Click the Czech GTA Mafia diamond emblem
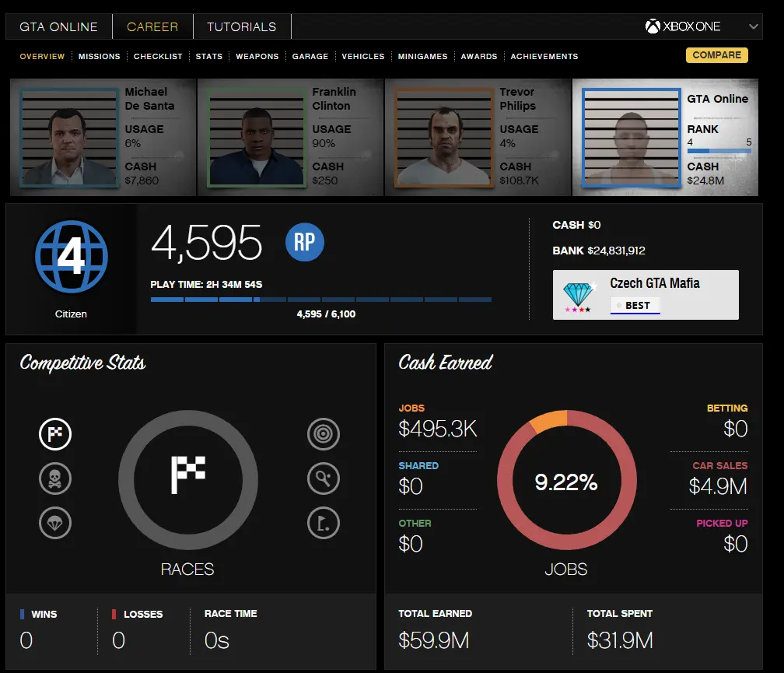 [x=577, y=296]
